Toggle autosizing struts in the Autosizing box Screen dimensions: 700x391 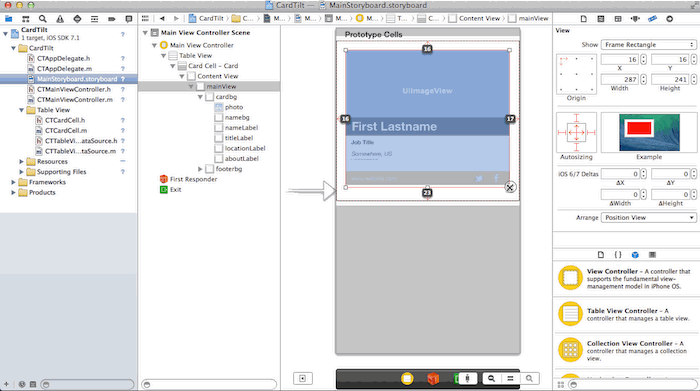(576, 133)
